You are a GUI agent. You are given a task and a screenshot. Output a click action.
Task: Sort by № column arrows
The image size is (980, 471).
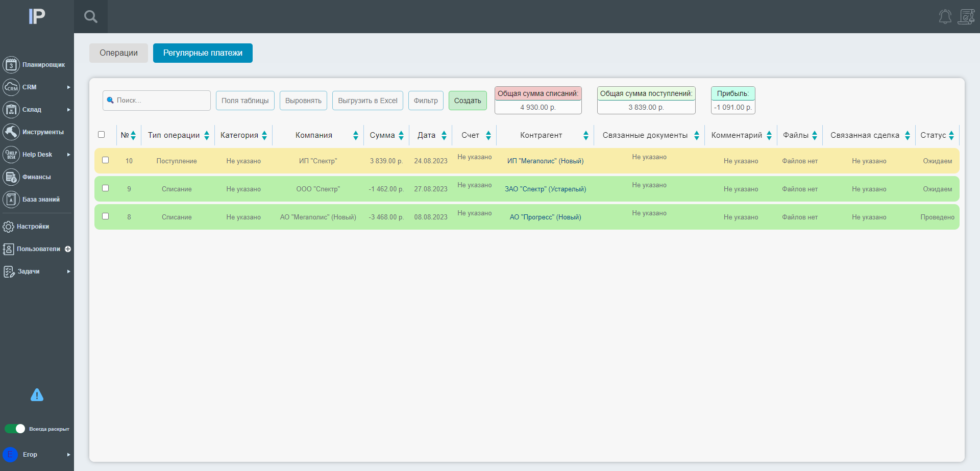(x=133, y=135)
